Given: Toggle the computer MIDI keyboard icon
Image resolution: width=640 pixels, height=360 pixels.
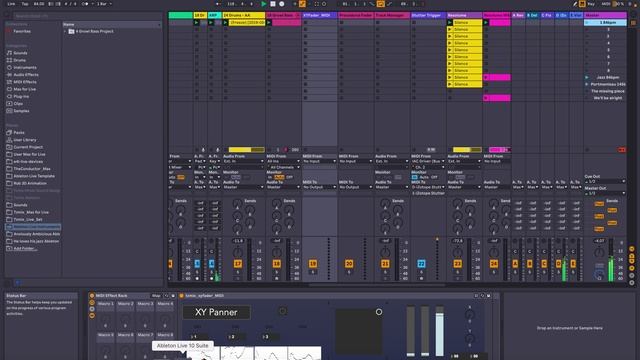Looking at the screenshot, I should (x=582, y=4).
